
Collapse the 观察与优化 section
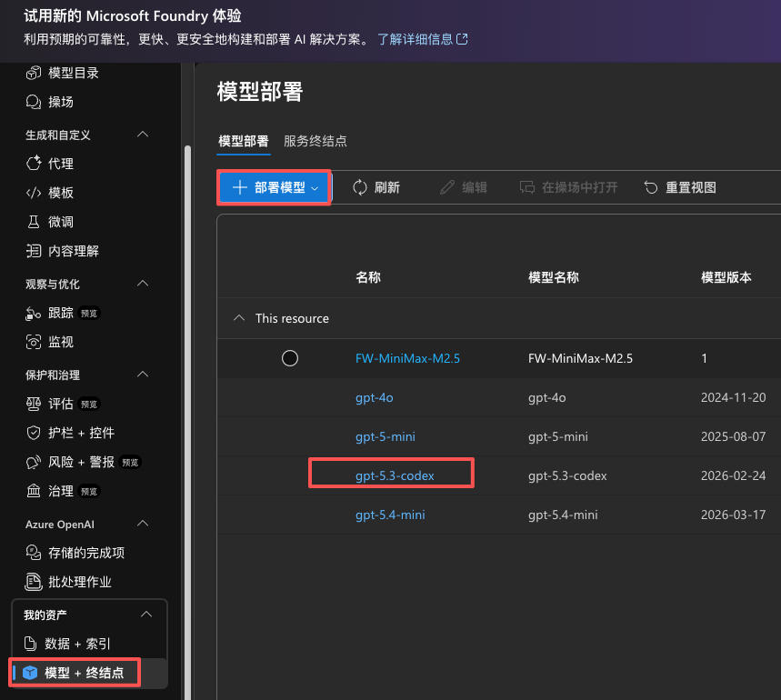pyautogui.click(x=143, y=284)
